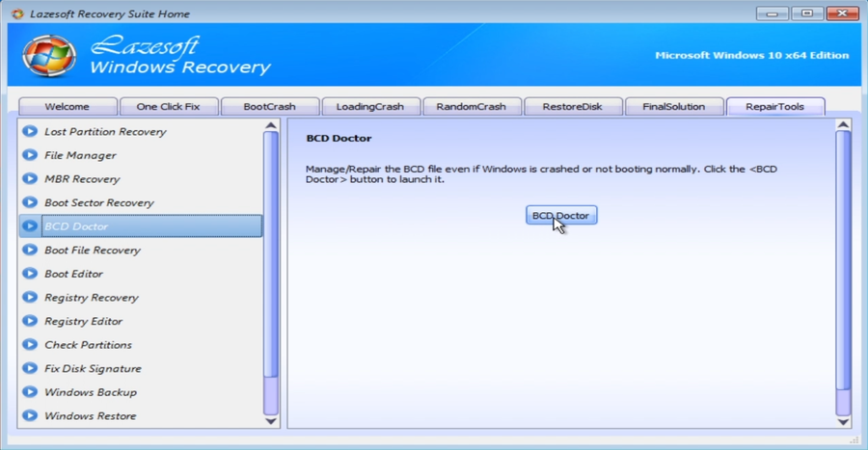Click the arrow icon beside MBR Recovery
Viewport: 868px width, 450px height.
click(30, 179)
